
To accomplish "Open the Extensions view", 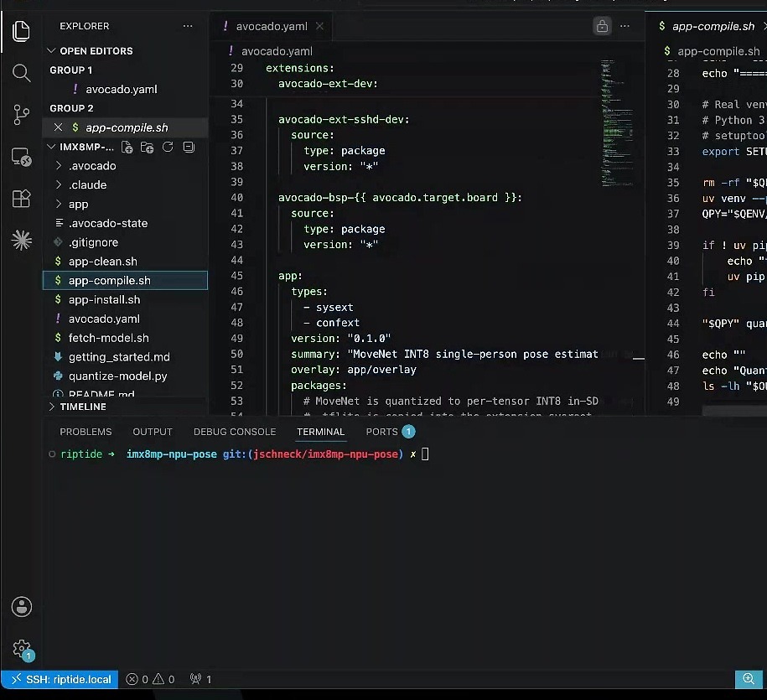I will click(x=21, y=199).
